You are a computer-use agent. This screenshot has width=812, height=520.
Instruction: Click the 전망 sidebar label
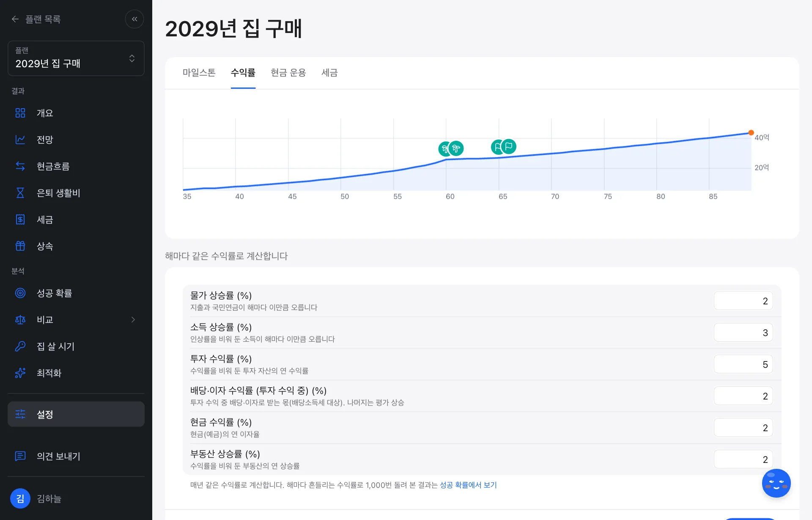click(x=45, y=140)
